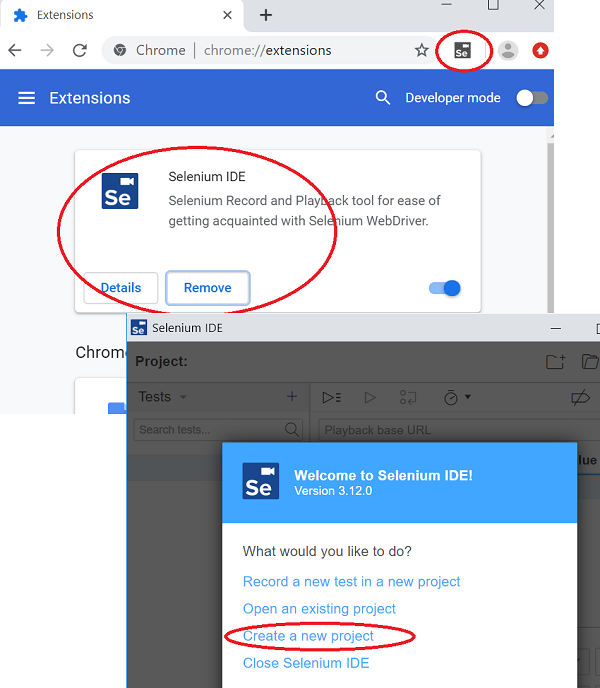Choose Close Selenium IDE link
The width and height of the screenshot is (600, 688).
[306, 663]
